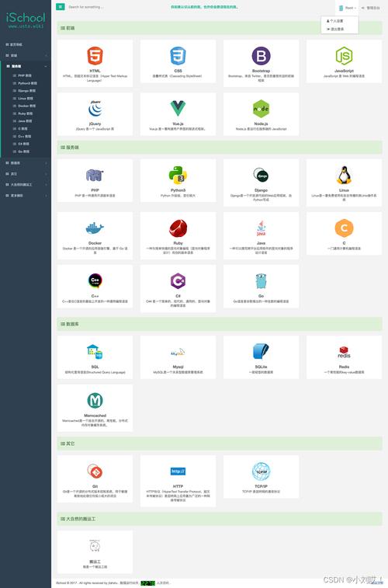Click the blue http:// logo
This screenshot has height=588, width=388.
pyautogui.click(x=178, y=471)
